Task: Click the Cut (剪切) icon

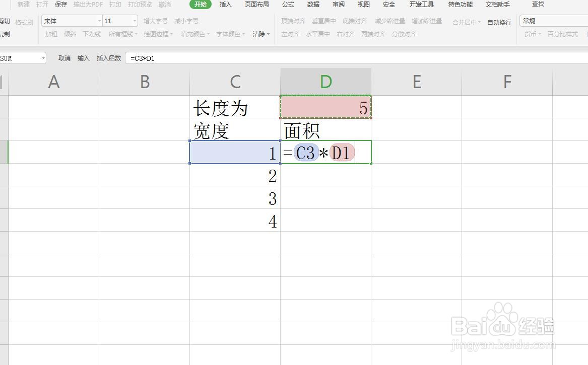Action: (5, 21)
